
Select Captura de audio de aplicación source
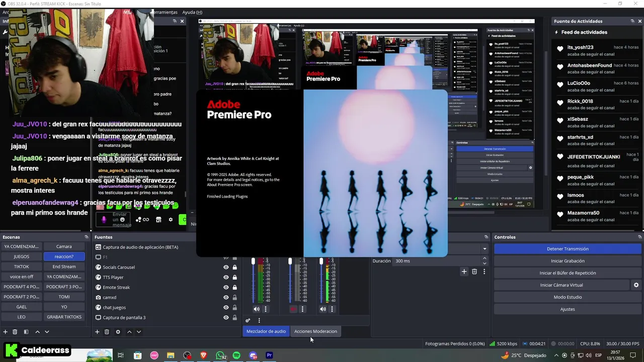tap(140, 247)
